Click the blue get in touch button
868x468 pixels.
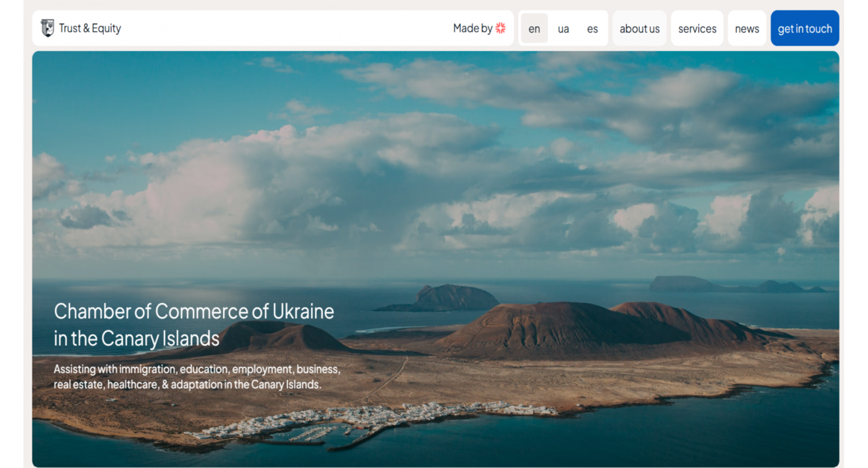click(x=805, y=29)
